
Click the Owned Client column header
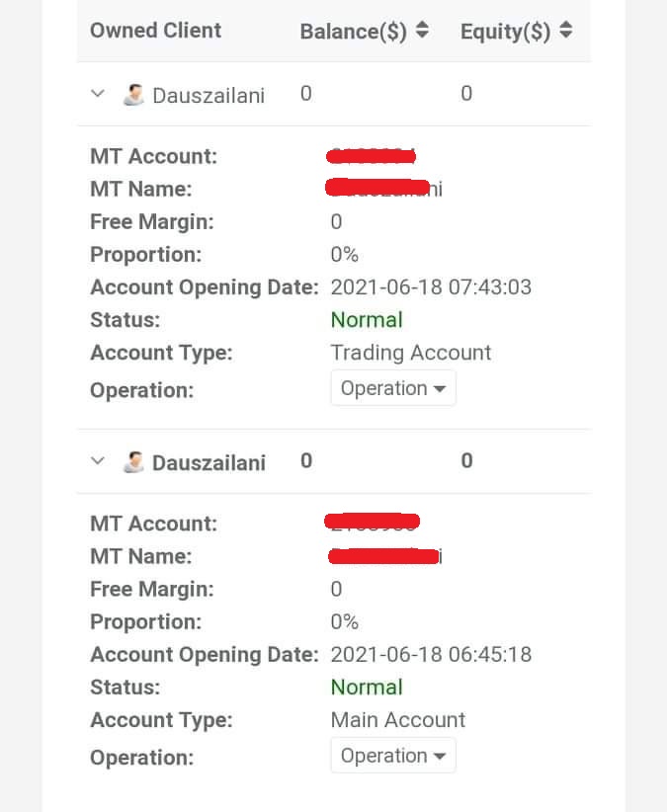(155, 31)
